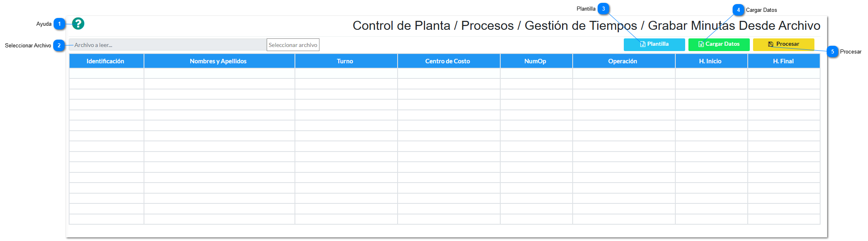
Task: Click the Identificación column header
Action: [x=106, y=61]
